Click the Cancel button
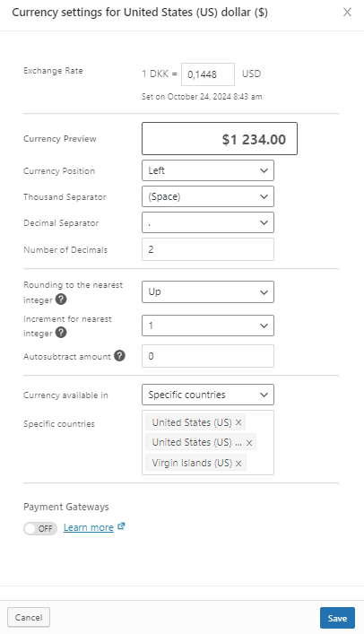 point(29,618)
